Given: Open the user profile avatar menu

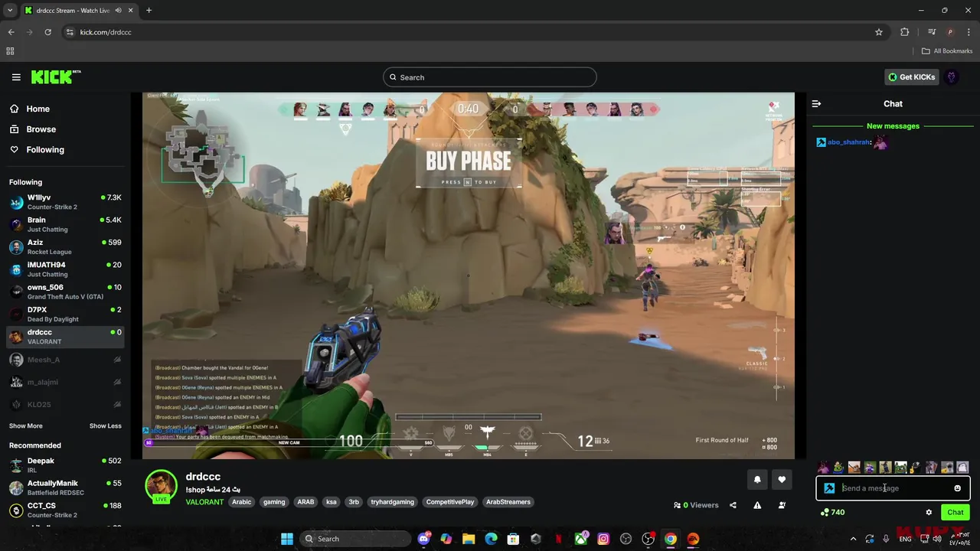Looking at the screenshot, I should [x=952, y=77].
